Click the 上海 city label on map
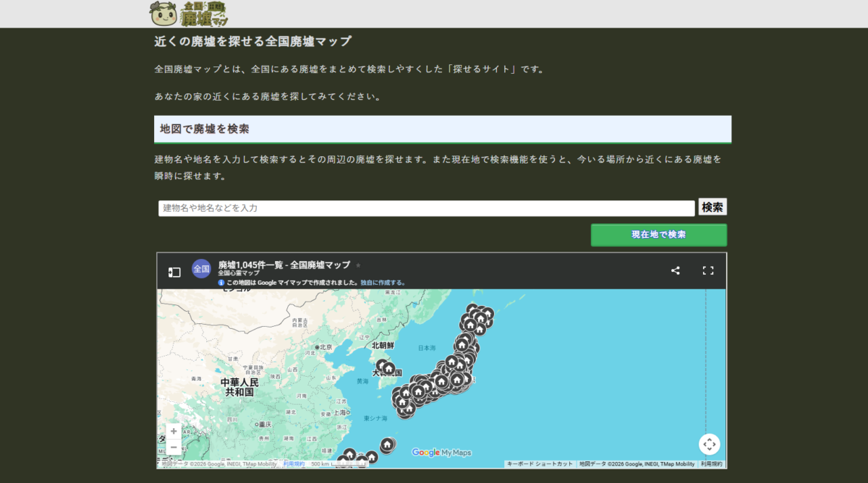Image resolution: width=868 pixels, height=483 pixels. coord(340,413)
